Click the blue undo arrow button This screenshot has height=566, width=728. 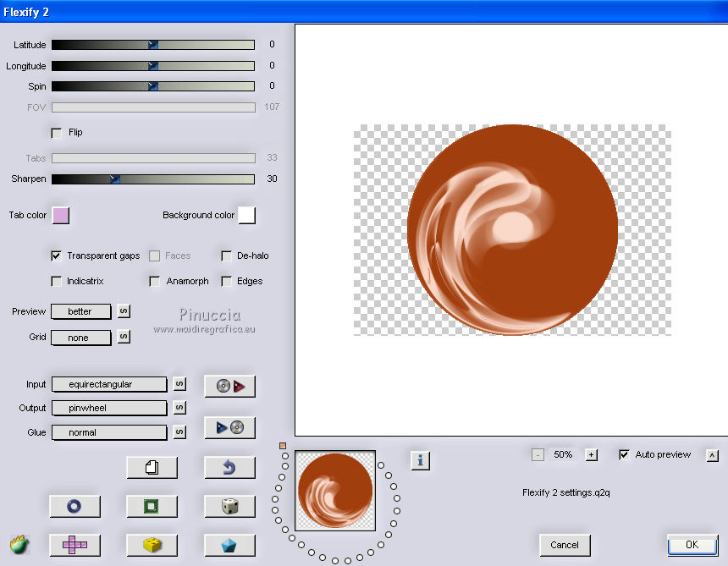229,467
